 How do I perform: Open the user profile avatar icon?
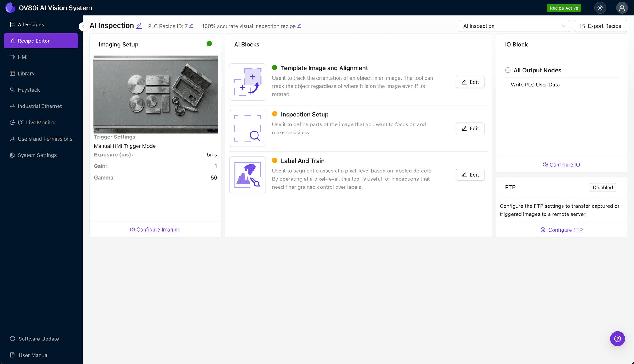coord(622,8)
